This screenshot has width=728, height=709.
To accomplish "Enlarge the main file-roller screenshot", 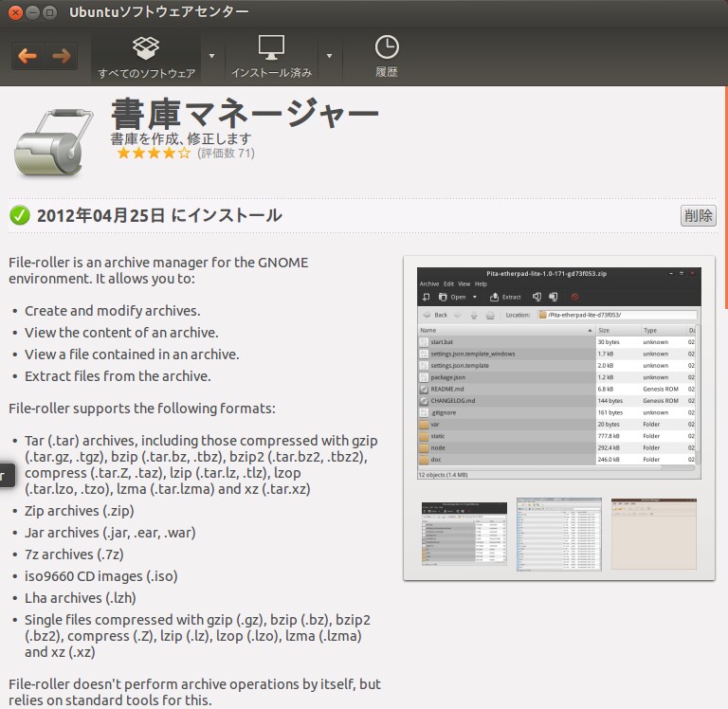I will [559, 373].
